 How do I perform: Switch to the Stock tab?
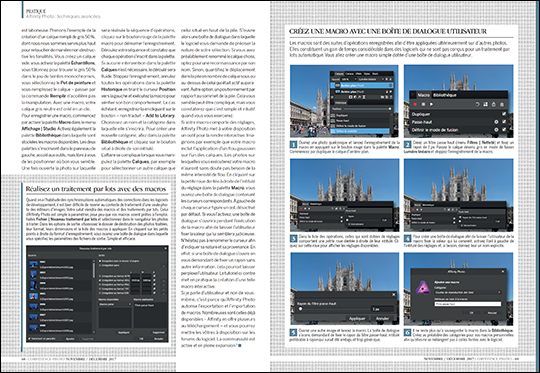coord(375,74)
